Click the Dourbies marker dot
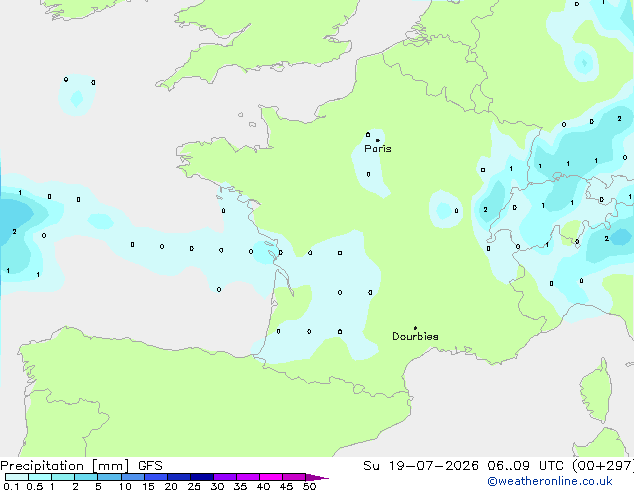Image resolution: width=634 pixels, height=490 pixels. click(x=415, y=328)
